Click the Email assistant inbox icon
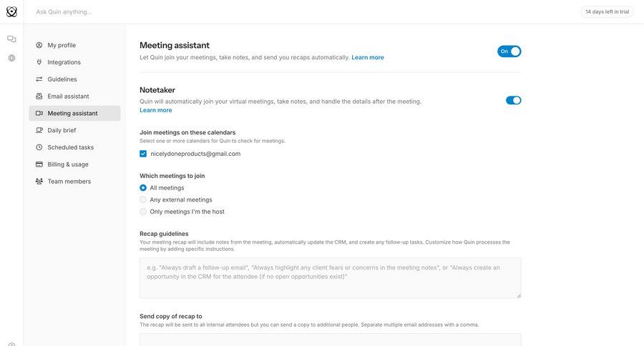644x346 pixels. coord(39,97)
